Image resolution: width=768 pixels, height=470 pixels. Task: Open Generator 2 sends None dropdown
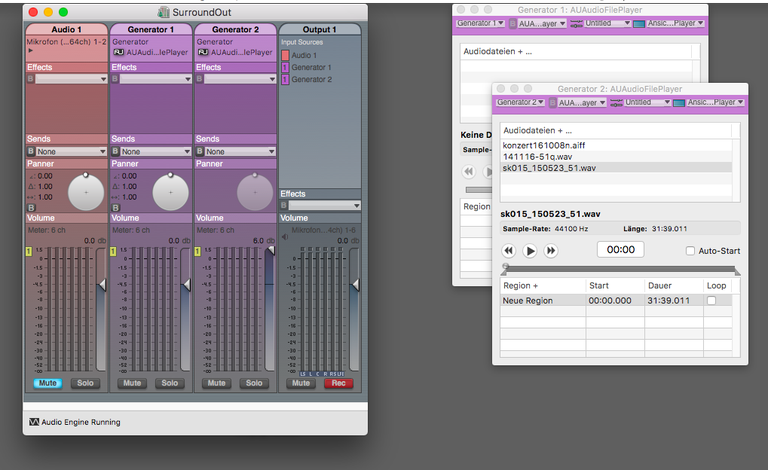(x=240, y=151)
